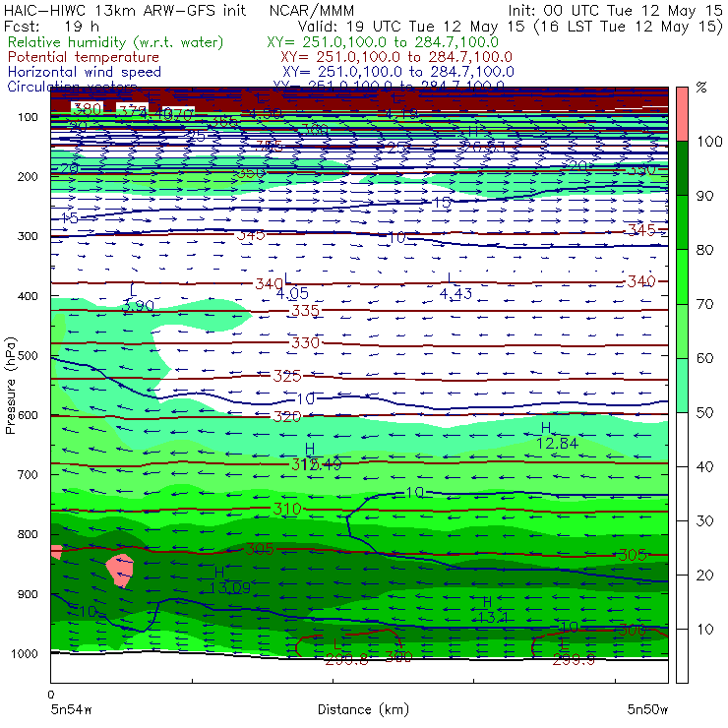Click the red XY coordinate range text
Screen dimensions: 728x728
[396, 57]
